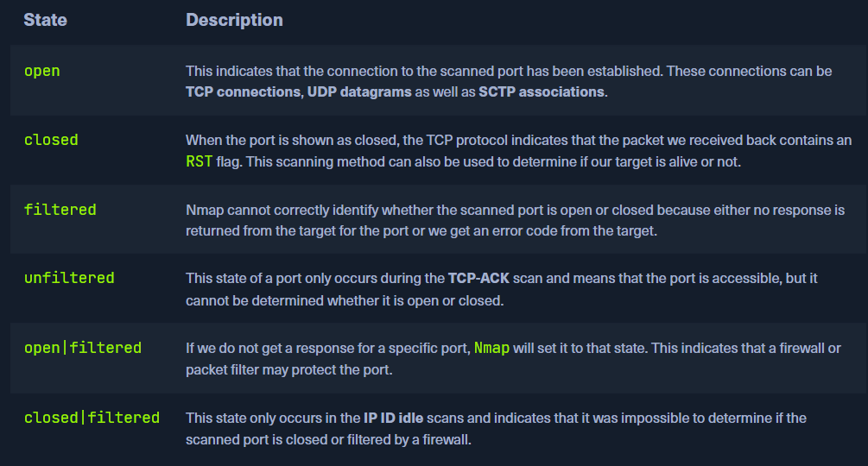This screenshot has height=466, width=868.
Task: Click the description starting 'Nmap cannot correctly identify'
Action: click(x=515, y=219)
